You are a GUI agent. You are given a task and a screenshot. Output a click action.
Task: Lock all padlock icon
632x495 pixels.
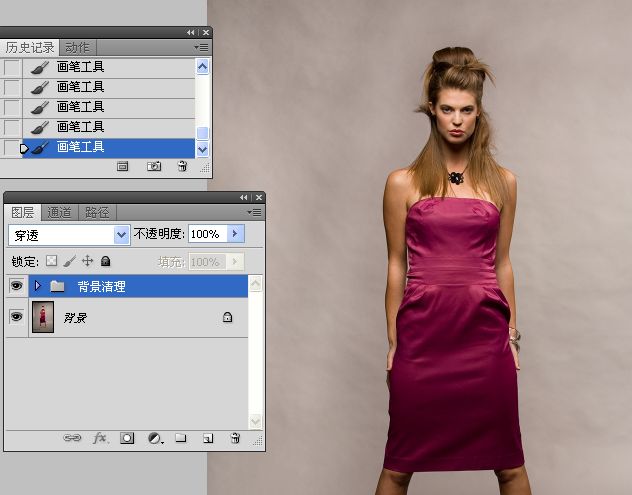[106, 261]
